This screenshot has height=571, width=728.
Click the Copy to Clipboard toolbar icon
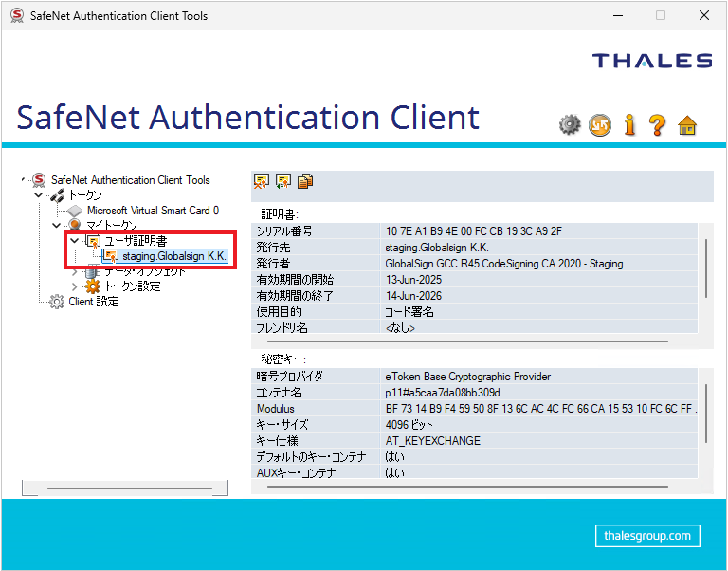(x=304, y=181)
